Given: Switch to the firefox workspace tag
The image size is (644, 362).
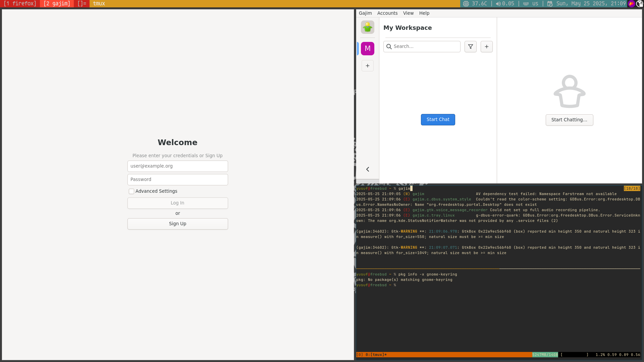Looking at the screenshot, I should click(x=20, y=4).
